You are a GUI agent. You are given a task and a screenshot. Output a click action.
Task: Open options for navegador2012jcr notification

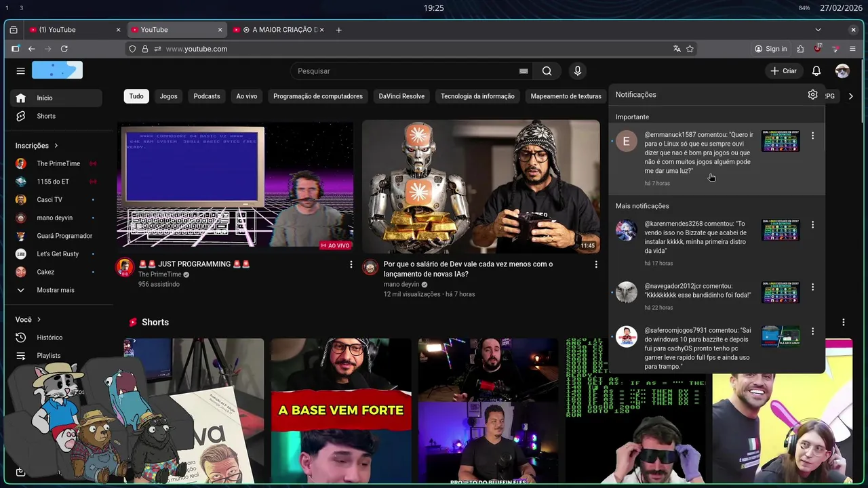pyautogui.click(x=812, y=287)
